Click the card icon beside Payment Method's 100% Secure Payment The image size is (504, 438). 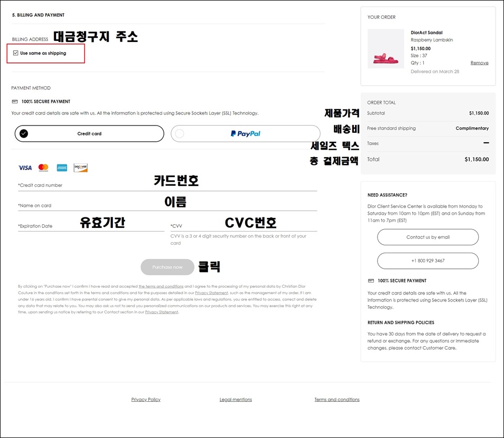pyautogui.click(x=15, y=101)
